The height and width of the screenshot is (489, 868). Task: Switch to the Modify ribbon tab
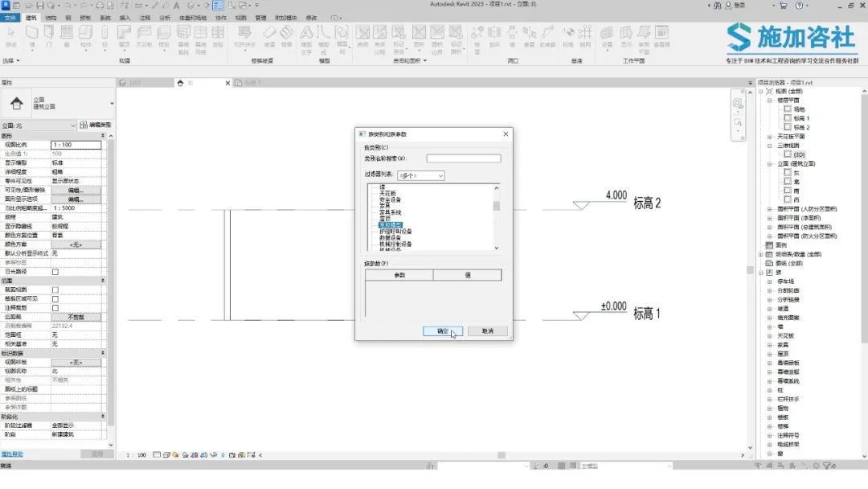pos(312,18)
